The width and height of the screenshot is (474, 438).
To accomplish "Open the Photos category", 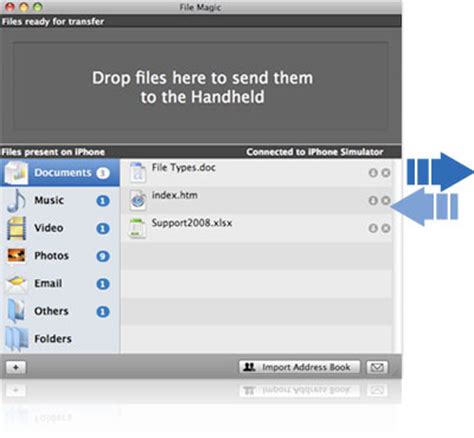I will click(x=60, y=256).
